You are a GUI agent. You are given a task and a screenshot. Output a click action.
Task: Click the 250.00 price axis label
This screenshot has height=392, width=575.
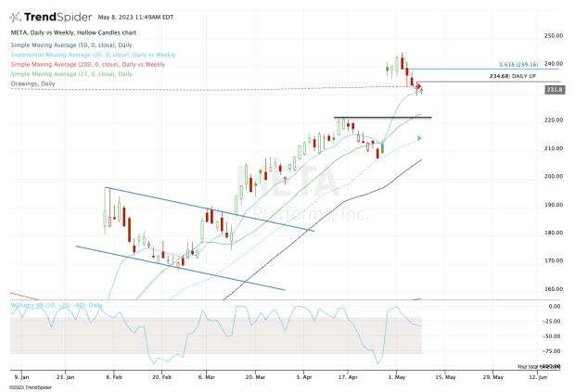tap(554, 36)
